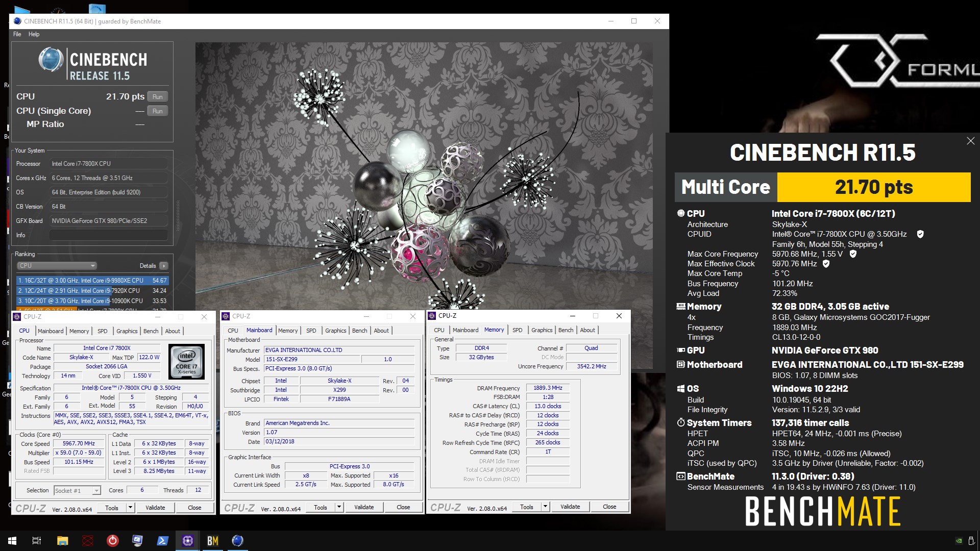This screenshot has height=551, width=980.
Task: Click the Cinebench title bar app icon
Action: [17, 21]
